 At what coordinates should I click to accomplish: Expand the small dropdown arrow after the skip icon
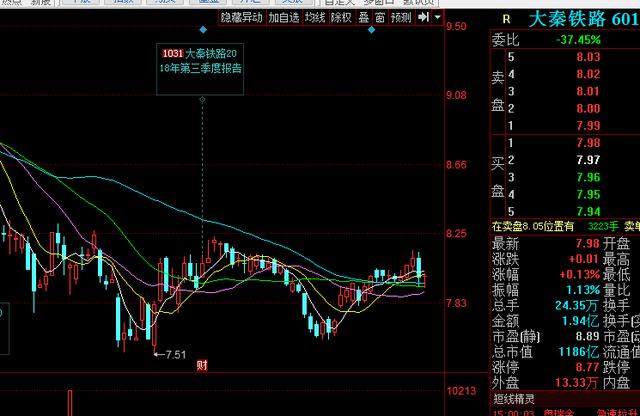point(436,17)
